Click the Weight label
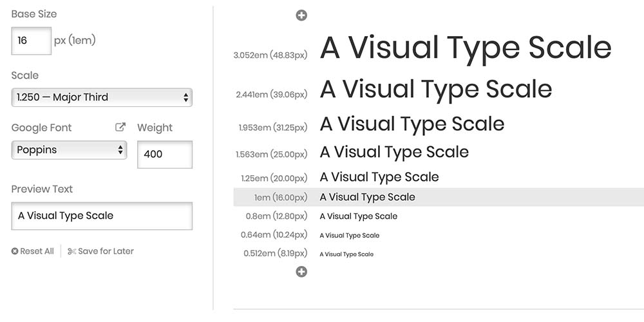644x322 pixels. 155,128
